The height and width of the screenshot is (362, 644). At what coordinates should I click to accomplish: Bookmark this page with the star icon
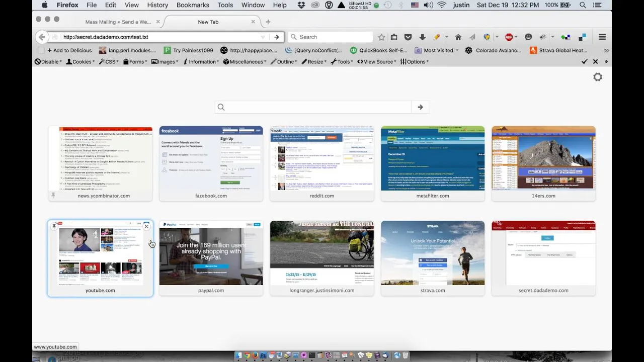pos(381,37)
